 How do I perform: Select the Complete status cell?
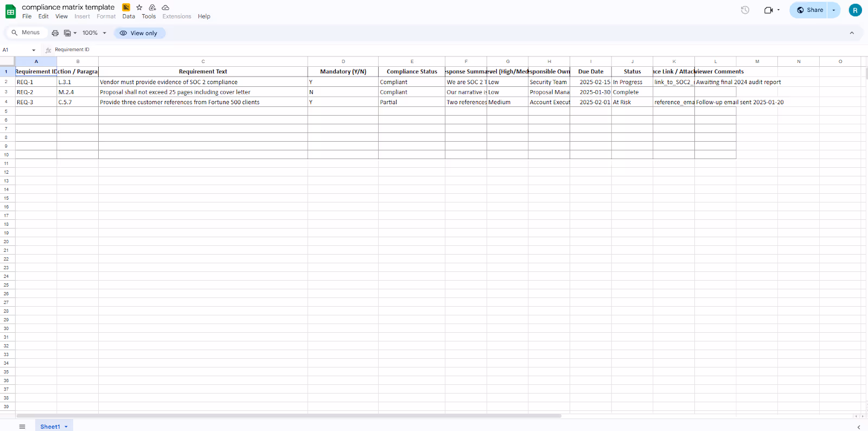pyautogui.click(x=632, y=92)
